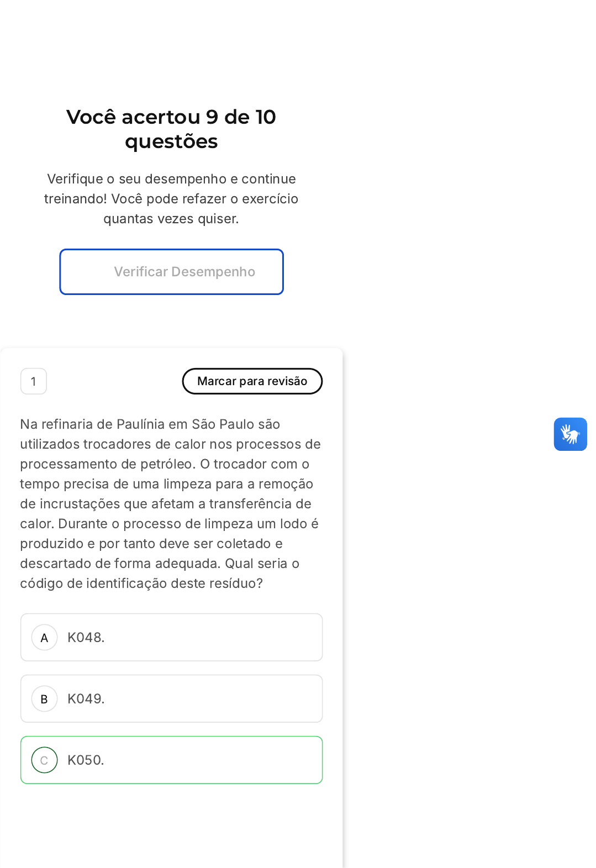Click empty space inside option A card

click(221, 638)
